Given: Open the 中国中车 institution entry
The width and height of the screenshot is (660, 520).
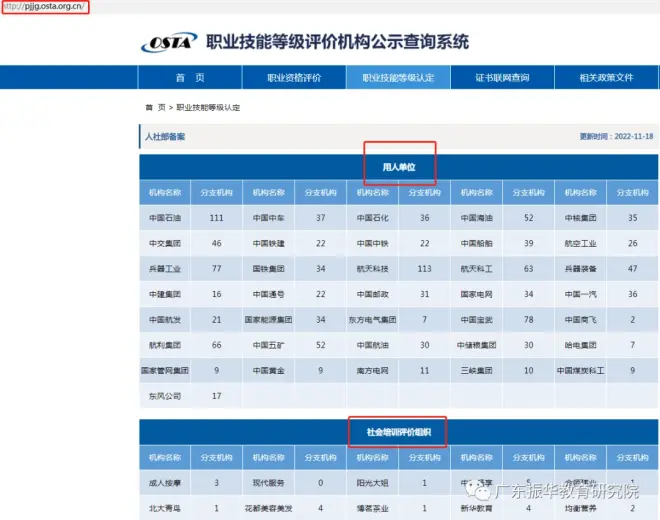Looking at the screenshot, I should (269, 218).
